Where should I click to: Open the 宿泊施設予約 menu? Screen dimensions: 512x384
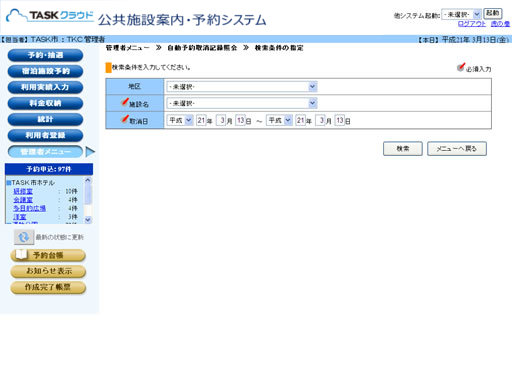pos(45,71)
